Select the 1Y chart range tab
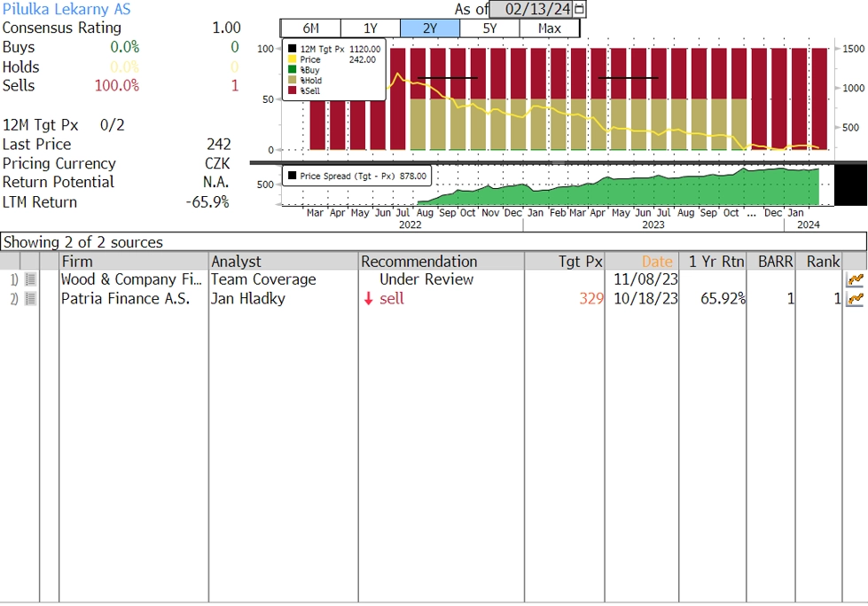868x606 pixels. pyautogui.click(x=371, y=28)
